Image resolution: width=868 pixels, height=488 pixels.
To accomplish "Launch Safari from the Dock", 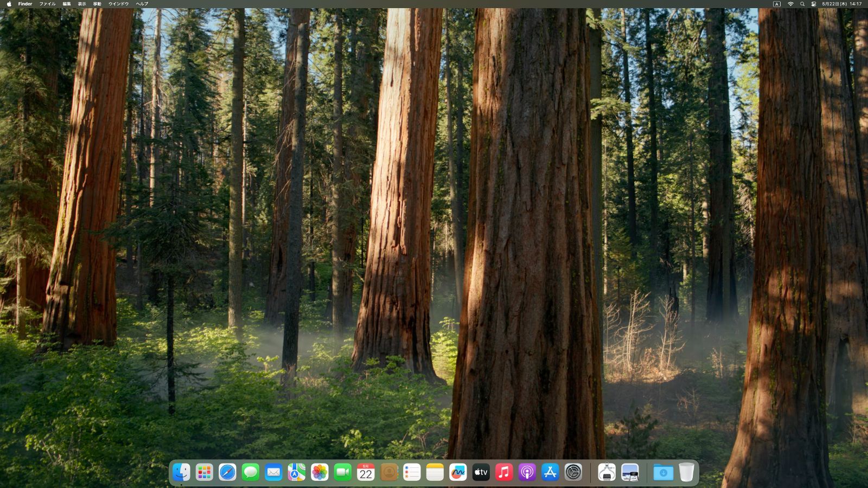I will (227, 472).
